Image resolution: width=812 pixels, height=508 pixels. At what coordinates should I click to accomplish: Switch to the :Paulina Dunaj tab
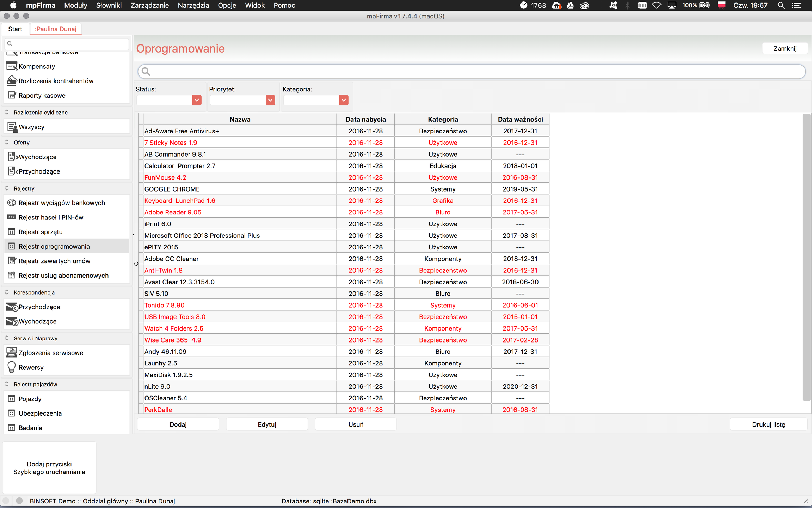pos(56,29)
